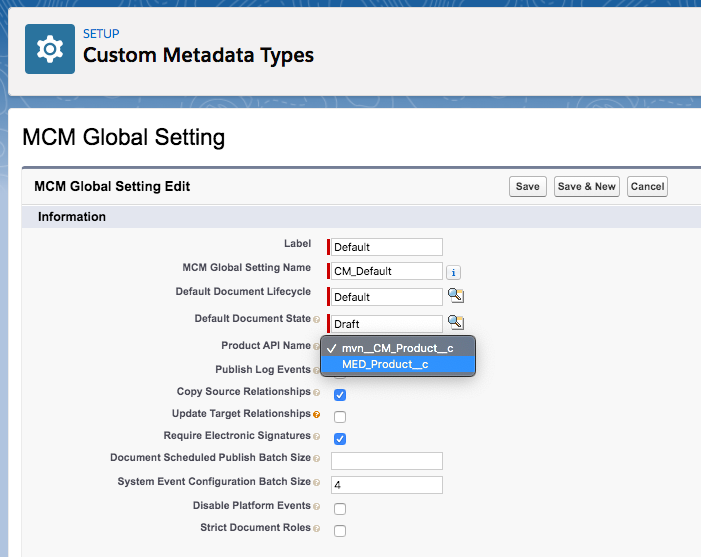Click info icon beside MCM Global Setting Name
701x557 pixels.
coord(453,271)
